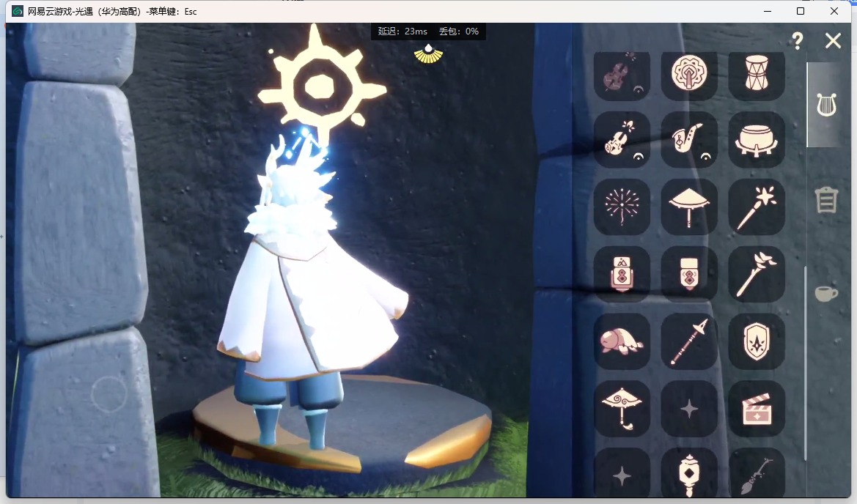Image resolution: width=857 pixels, height=504 pixels.
Task: Select the bottom-row four-point star slot
Action: (622, 473)
